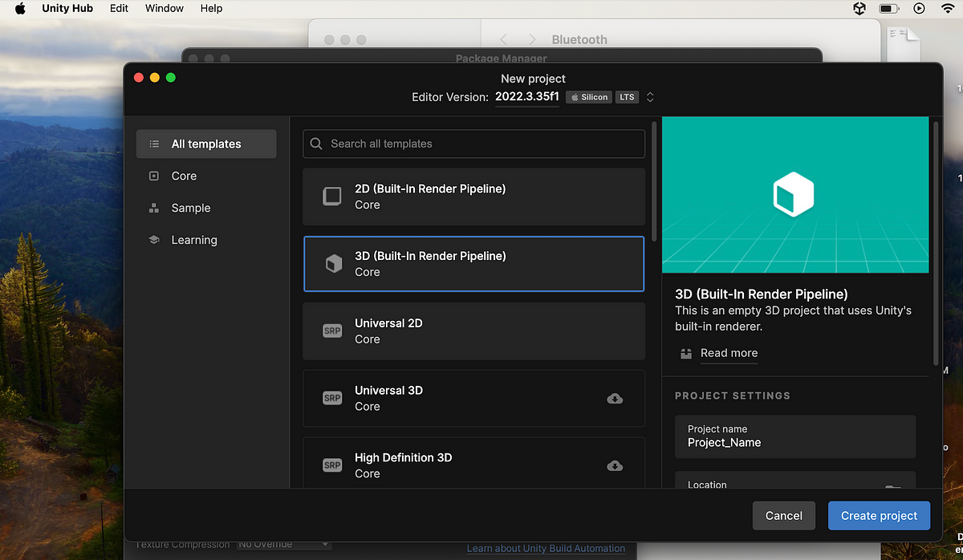Click the play status icon in the menu bar
The width and height of the screenshot is (963, 560).
point(919,8)
